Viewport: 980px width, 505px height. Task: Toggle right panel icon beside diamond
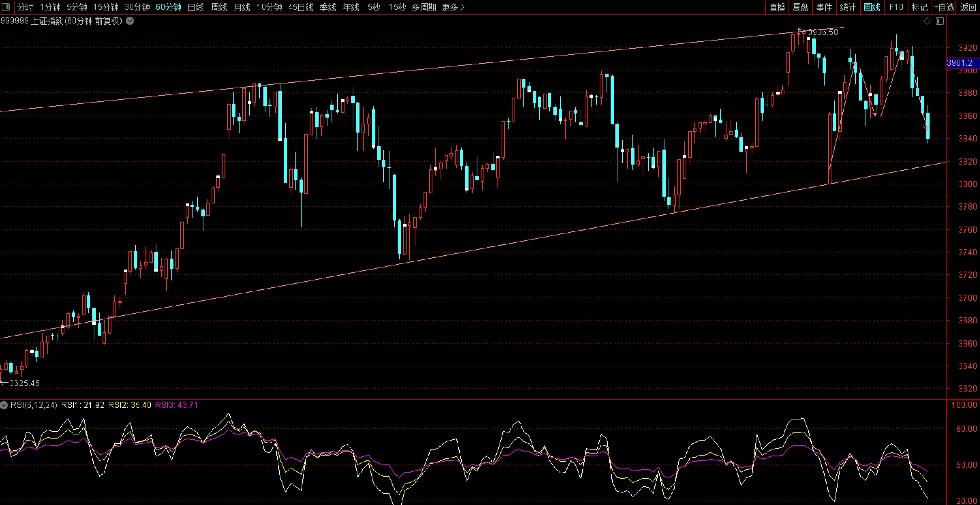click(x=940, y=21)
